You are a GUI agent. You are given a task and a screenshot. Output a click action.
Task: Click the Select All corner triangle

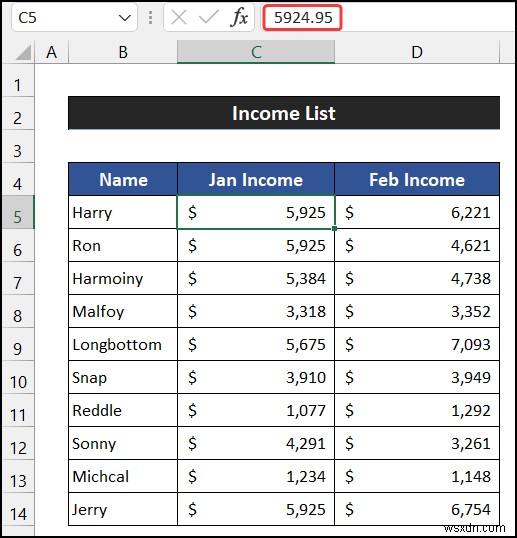coord(23,52)
